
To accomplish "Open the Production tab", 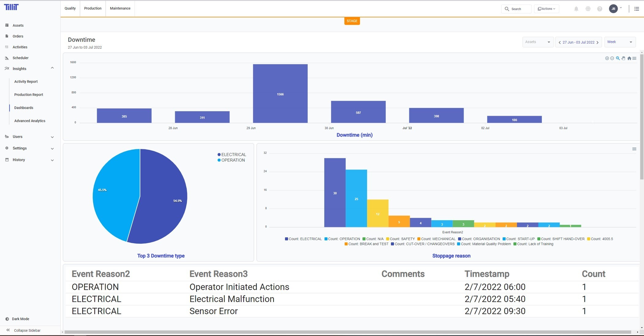I will [x=92, y=8].
